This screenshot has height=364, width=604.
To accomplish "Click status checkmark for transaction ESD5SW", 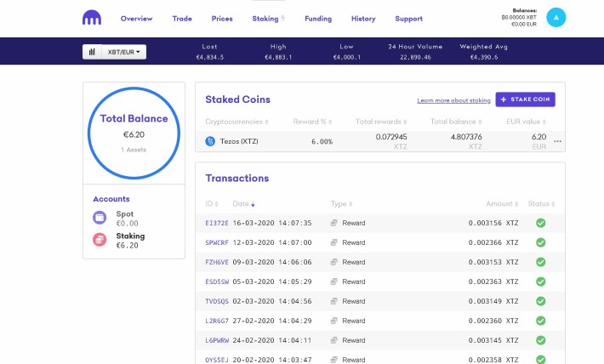I will 541,282.
